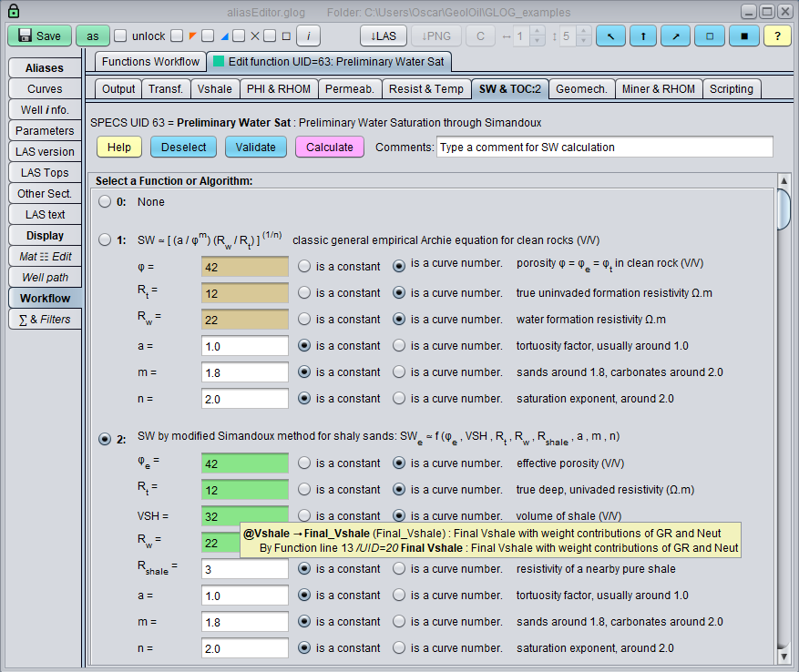Open the Functions Workflow tab
Viewport: 799px width, 672px height.
pos(150,62)
